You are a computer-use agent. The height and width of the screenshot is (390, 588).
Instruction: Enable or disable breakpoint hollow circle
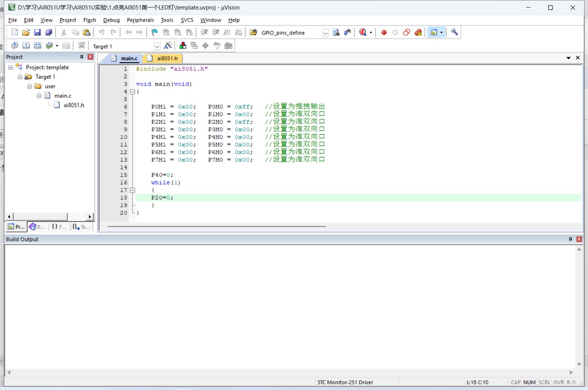(x=395, y=33)
